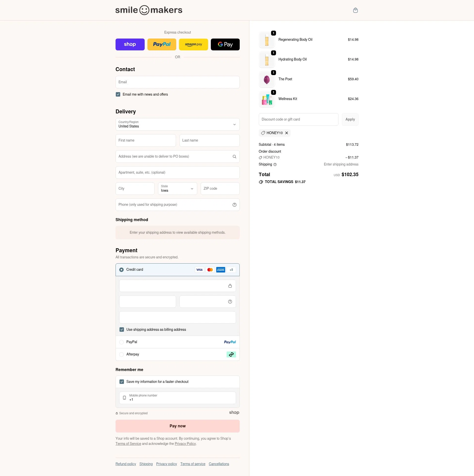474x476 pixels.
Task: Click the Pay now button
Action: coord(177,426)
